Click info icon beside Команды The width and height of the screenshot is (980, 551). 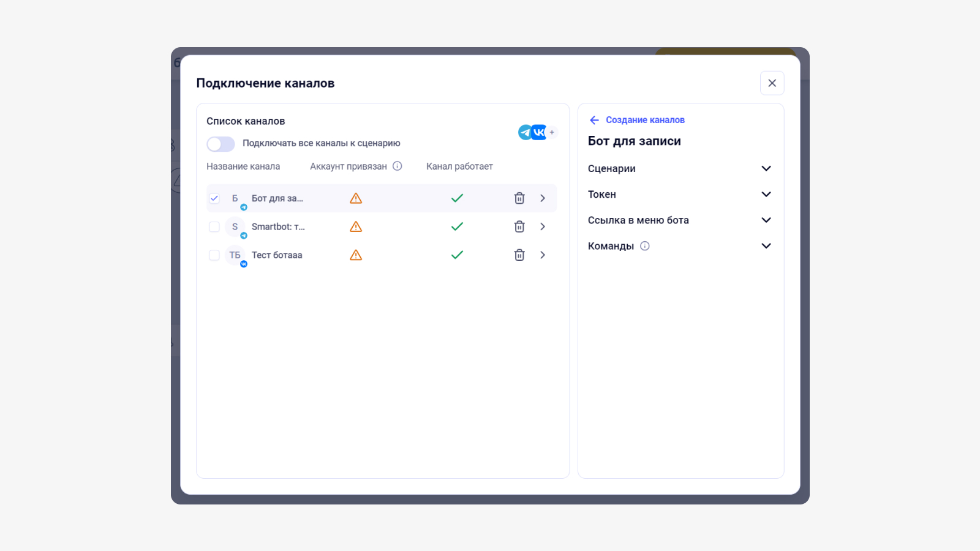[645, 246]
